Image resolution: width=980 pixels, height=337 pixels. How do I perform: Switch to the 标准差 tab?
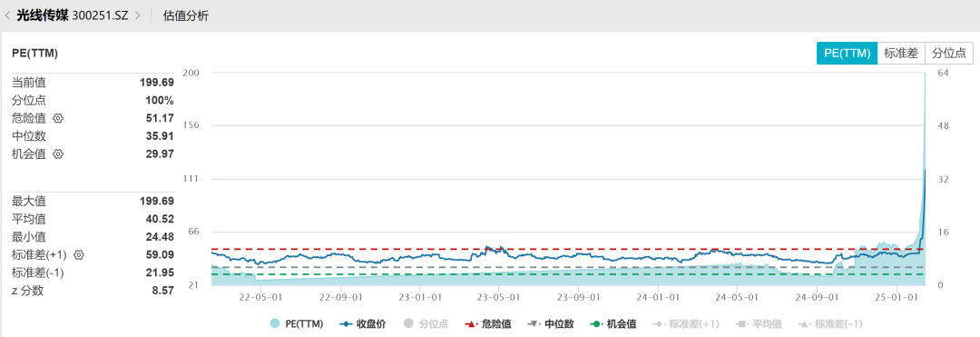[901, 54]
